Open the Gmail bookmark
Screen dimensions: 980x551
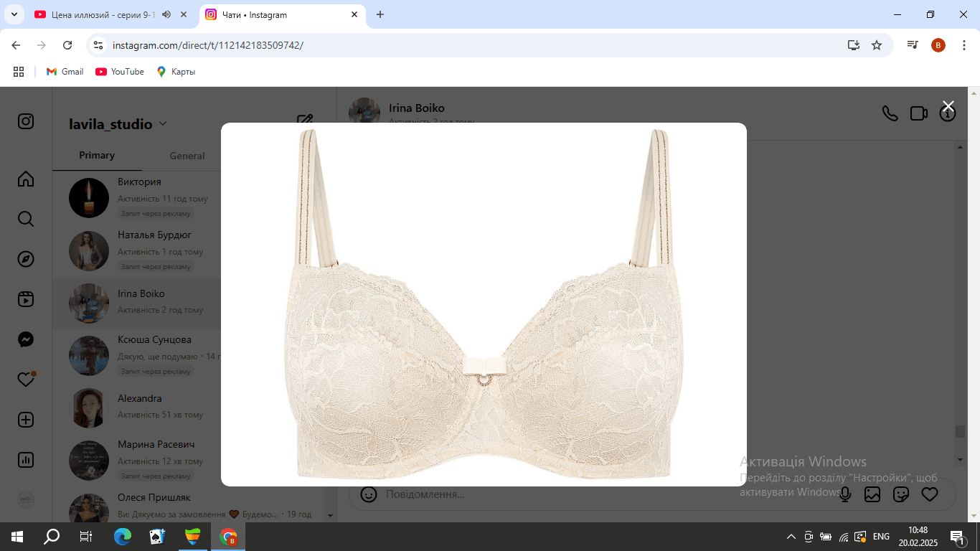click(65, 72)
